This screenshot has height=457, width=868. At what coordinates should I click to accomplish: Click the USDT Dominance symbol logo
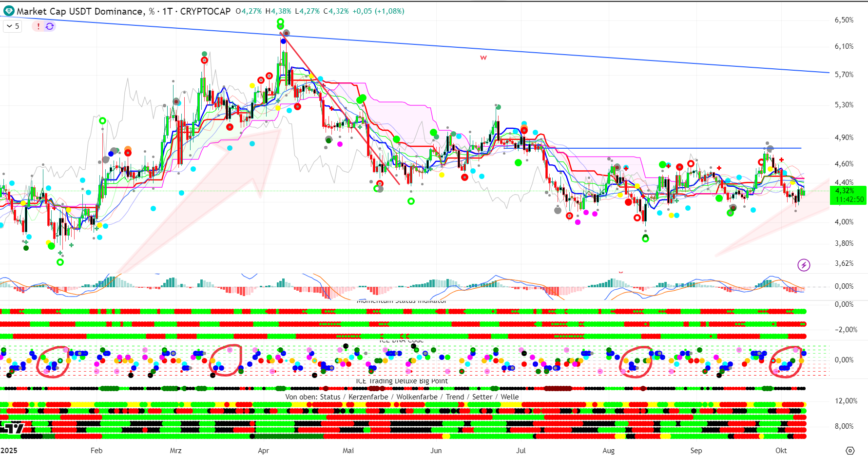[9, 11]
